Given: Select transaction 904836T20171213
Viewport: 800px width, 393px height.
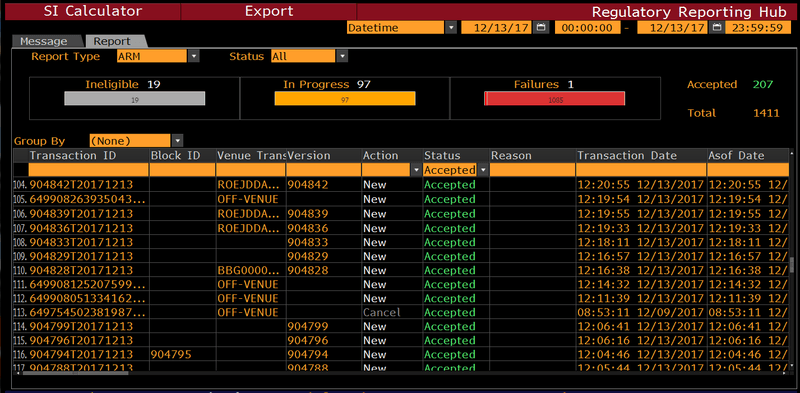Looking at the screenshot, I should pyautogui.click(x=81, y=228).
